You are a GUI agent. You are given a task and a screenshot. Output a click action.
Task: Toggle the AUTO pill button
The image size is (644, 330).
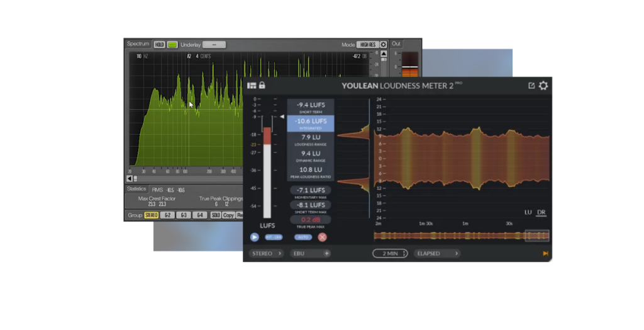[x=303, y=237]
